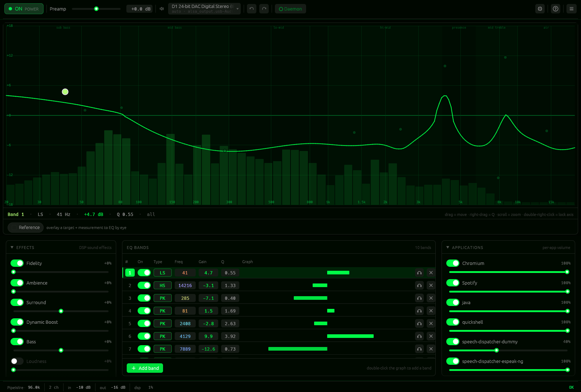Delete band 6 with its X icon

tap(431, 336)
